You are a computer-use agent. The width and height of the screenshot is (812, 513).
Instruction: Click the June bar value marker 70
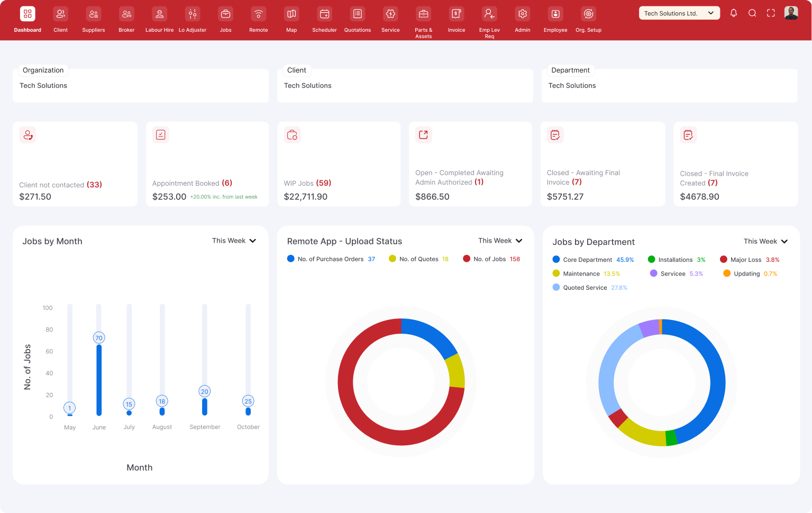99,338
